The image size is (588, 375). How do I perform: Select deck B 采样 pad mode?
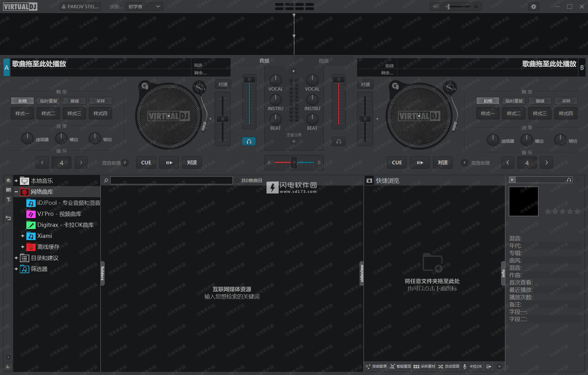click(566, 101)
